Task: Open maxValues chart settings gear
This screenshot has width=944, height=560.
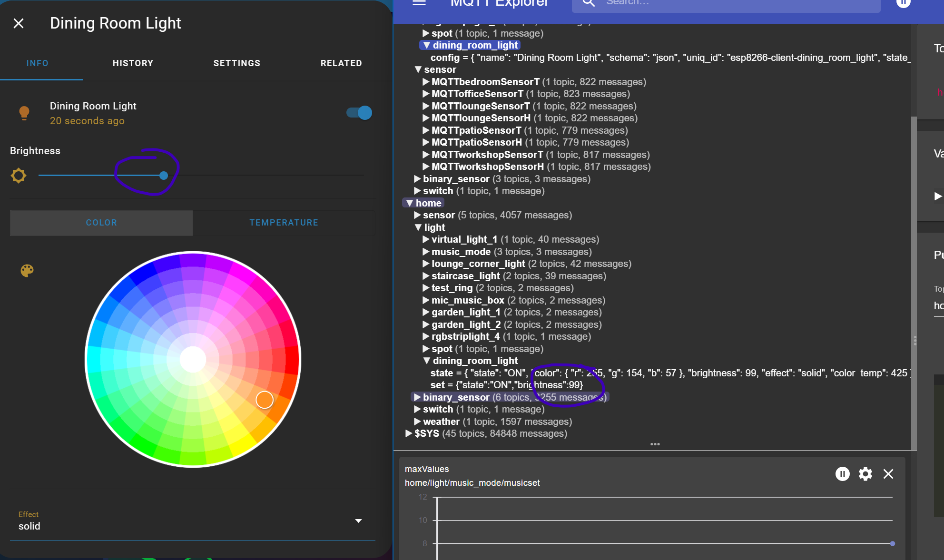Action: [865, 474]
